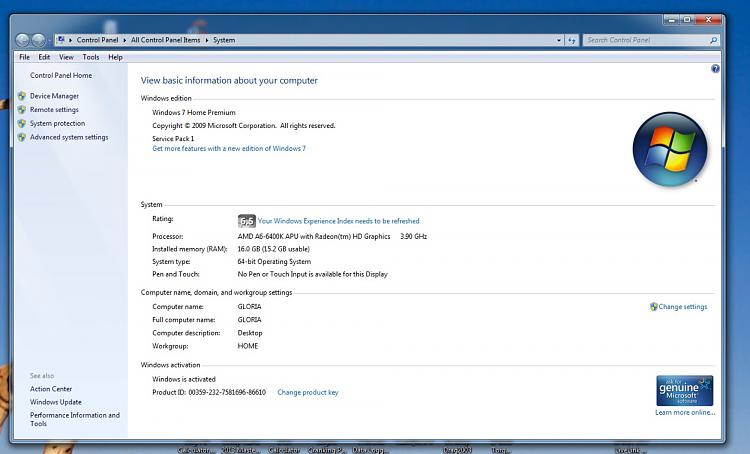Open Performance Information and Tools link
The width and height of the screenshot is (750, 454).
click(75, 419)
